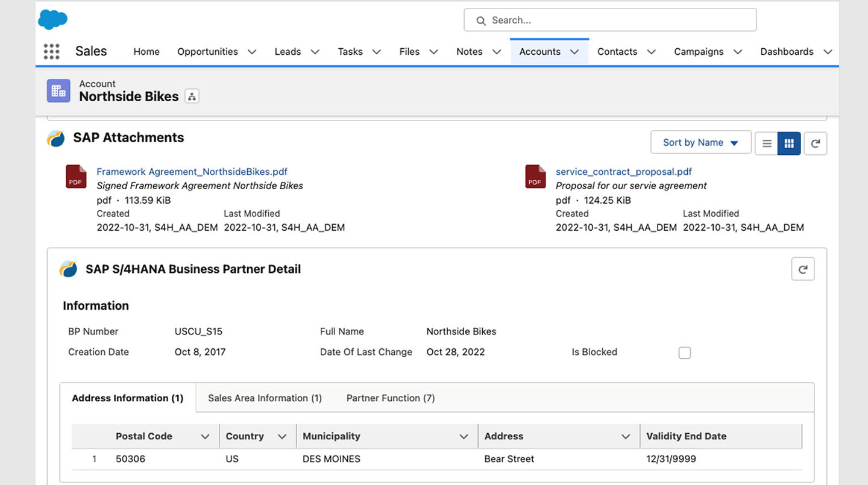This screenshot has width=868, height=485.
Task: Open the Address column menu
Action: (x=626, y=436)
